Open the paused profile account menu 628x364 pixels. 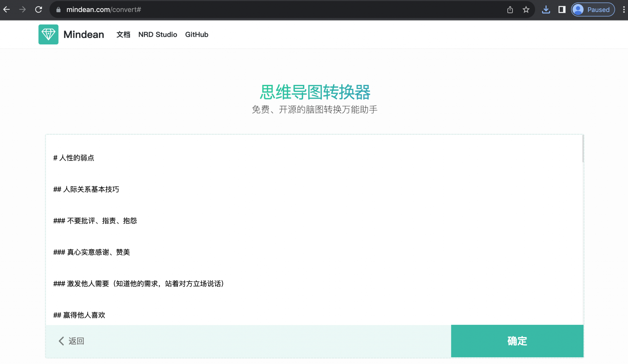click(x=592, y=9)
